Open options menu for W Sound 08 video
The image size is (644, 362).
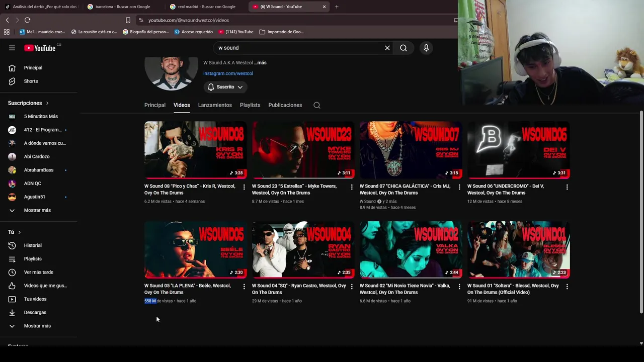tap(244, 187)
